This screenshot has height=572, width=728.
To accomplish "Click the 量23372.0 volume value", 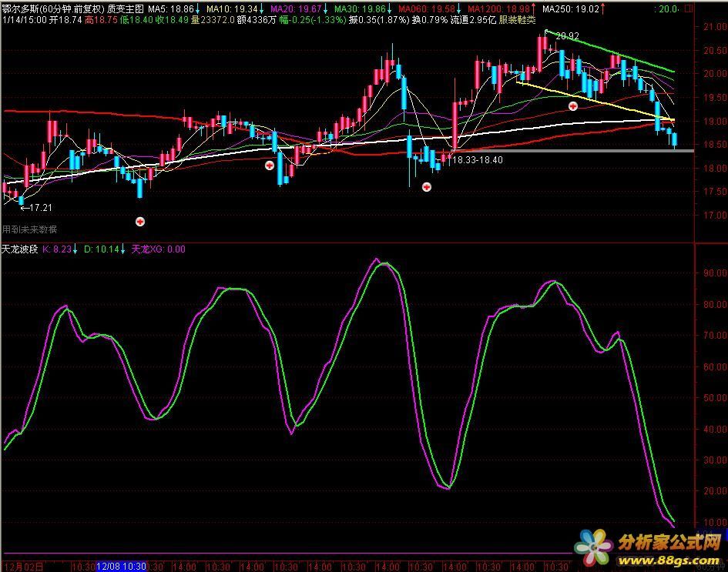I will [213, 20].
